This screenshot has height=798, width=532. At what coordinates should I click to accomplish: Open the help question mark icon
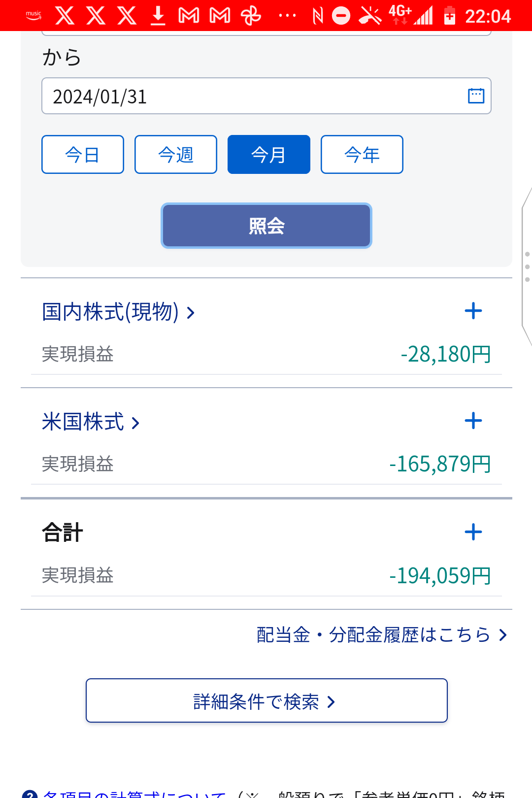pos(30,793)
